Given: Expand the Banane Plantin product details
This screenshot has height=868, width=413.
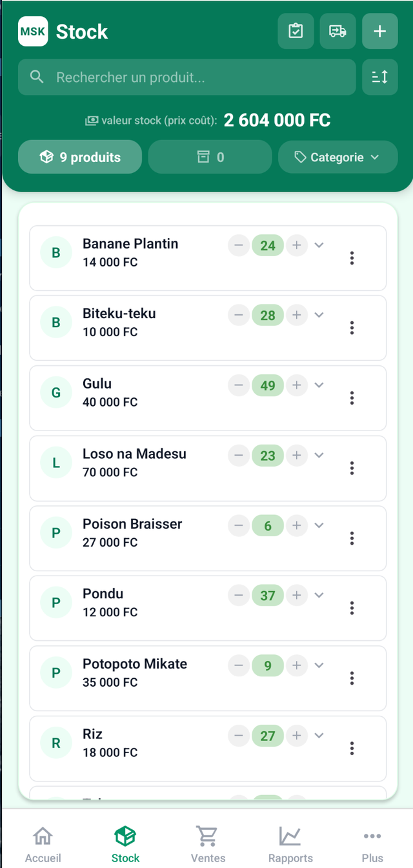Looking at the screenshot, I should tap(319, 245).
